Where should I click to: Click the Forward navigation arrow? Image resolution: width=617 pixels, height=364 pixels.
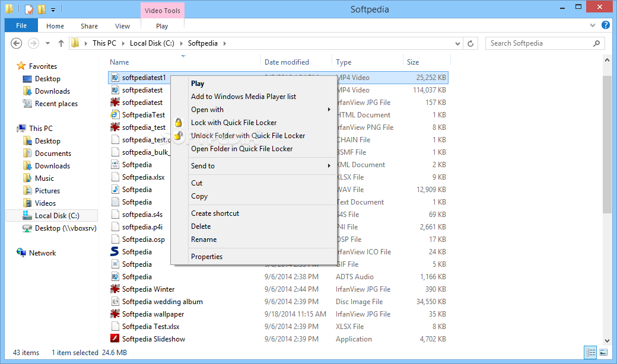(x=33, y=43)
